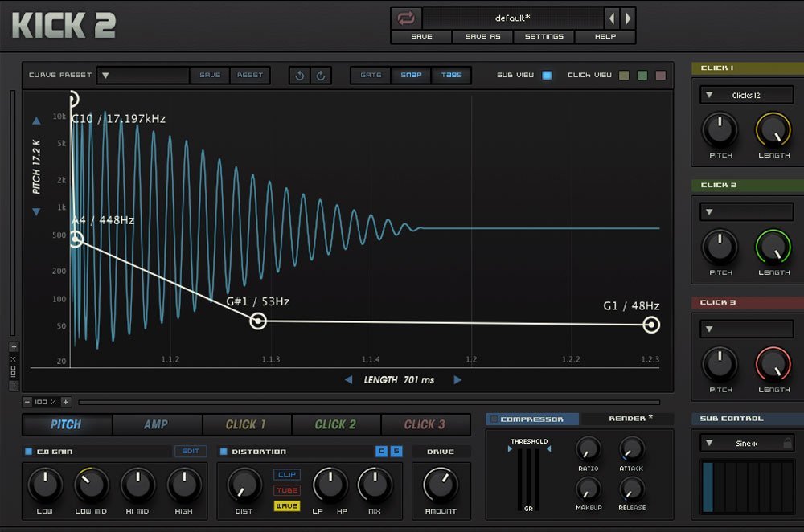Click the Click 1 Pitch knob

[x=720, y=129]
